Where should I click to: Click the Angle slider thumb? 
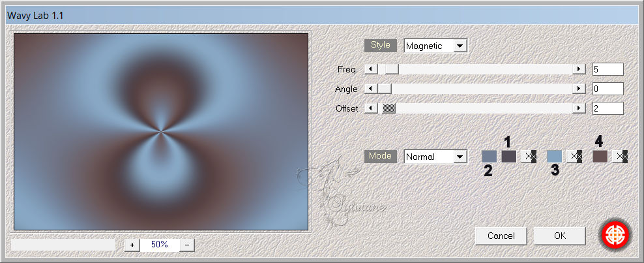[x=385, y=89]
